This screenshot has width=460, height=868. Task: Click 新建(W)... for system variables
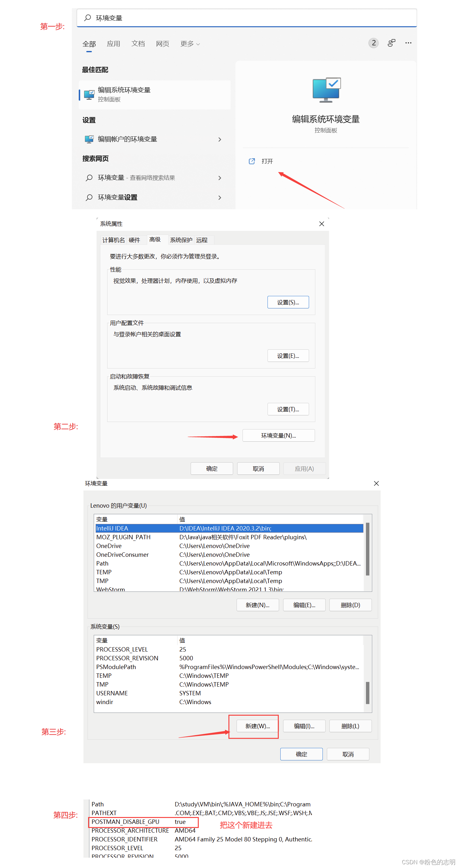(257, 726)
